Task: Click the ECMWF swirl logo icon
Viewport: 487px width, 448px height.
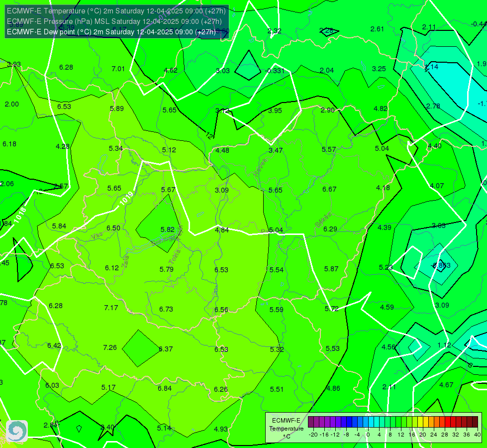Action: pos(17,431)
